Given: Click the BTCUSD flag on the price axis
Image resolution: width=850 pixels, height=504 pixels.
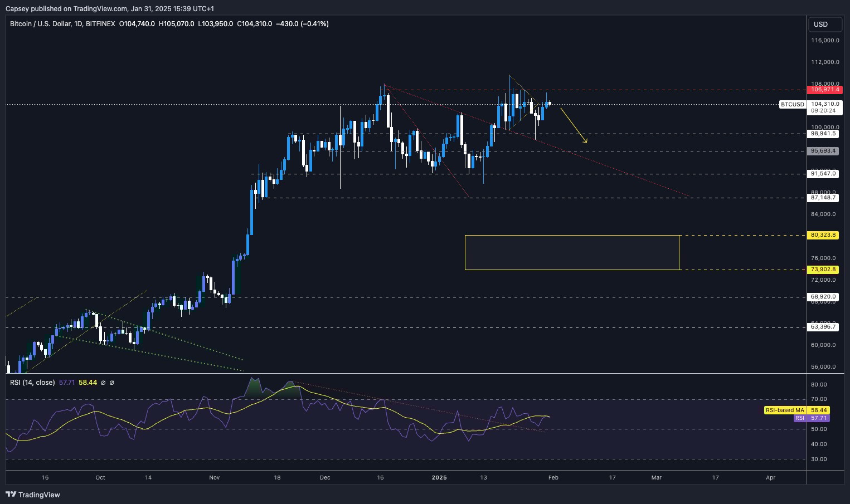Looking at the screenshot, I should [791, 104].
